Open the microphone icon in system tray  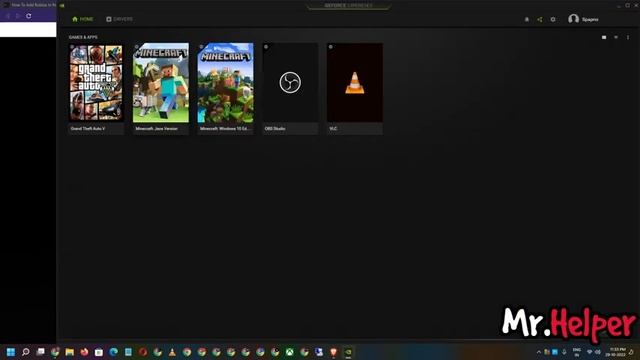(564, 352)
